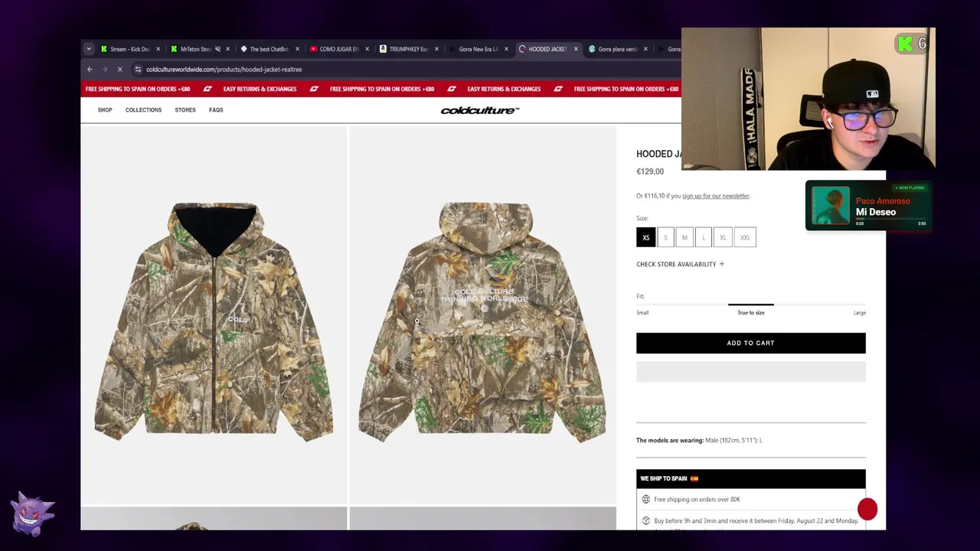Go to the STORES page
The image size is (980, 551).
185,110
